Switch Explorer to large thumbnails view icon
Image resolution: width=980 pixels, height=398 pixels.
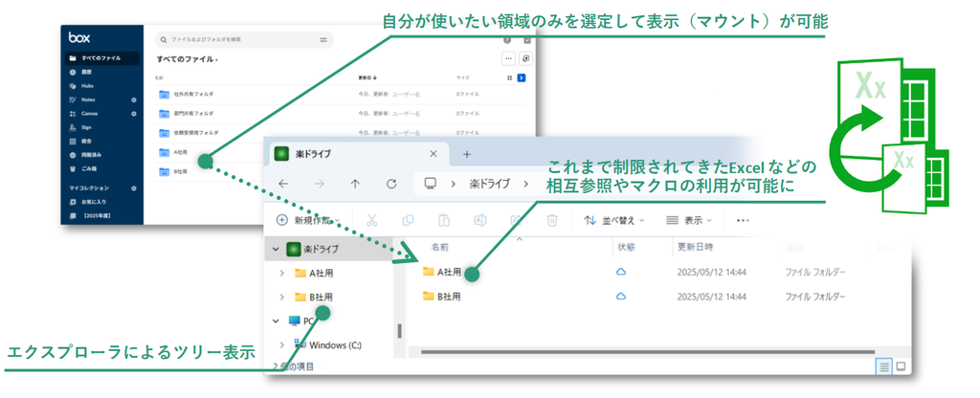[901, 366]
